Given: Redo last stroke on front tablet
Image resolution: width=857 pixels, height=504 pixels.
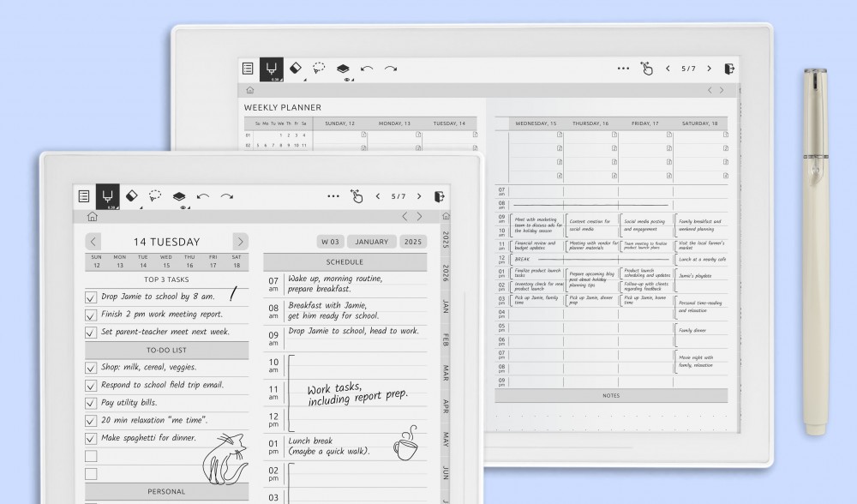Looking at the screenshot, I should click(227, 196).
